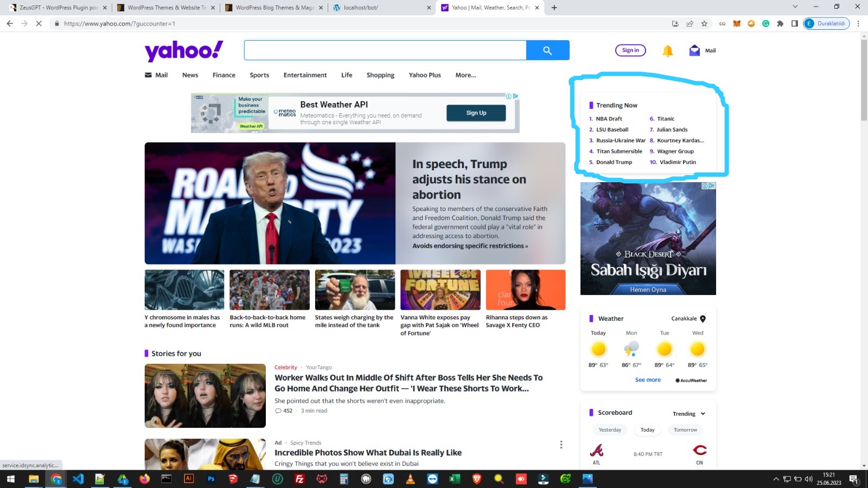The image size is (868, 488).
Task: Open the Finance navigation item
Action: point(224,75)
